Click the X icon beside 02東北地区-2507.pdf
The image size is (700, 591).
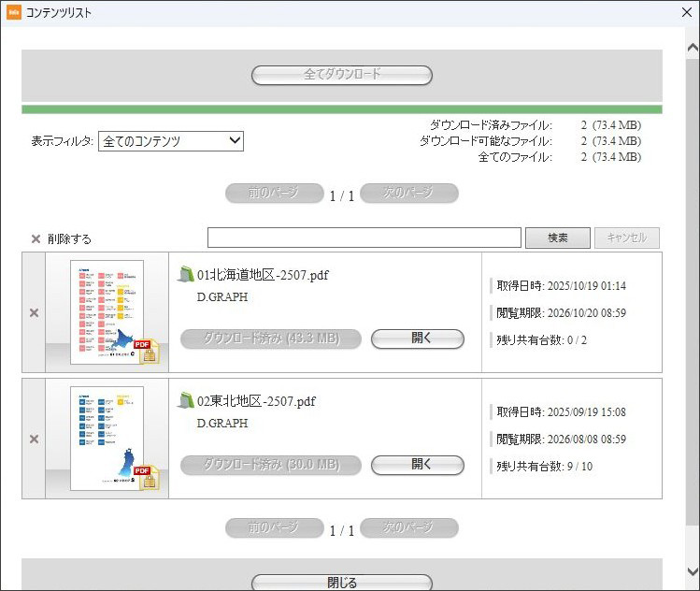click(x=34, y=439)
